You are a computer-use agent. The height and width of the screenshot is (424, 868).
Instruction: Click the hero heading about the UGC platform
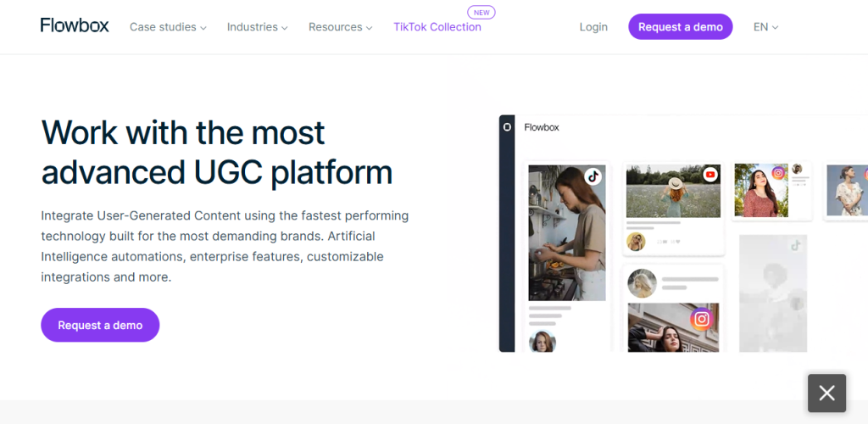pos(217,153)
